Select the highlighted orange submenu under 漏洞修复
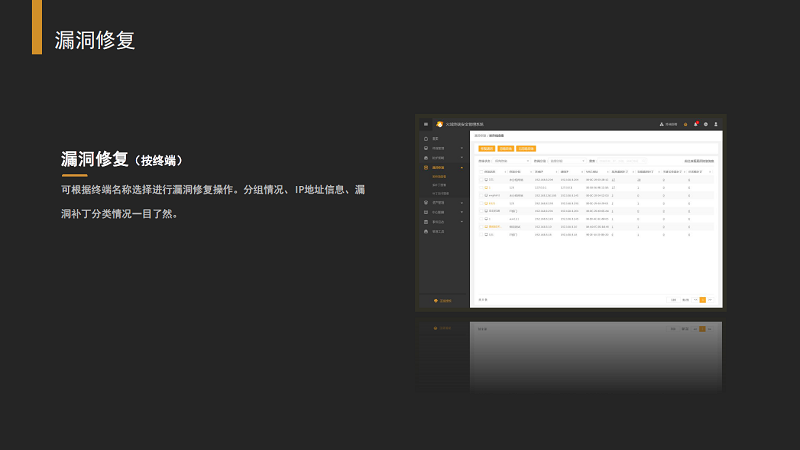Screen dimensions: 800x450 [439, 177]
